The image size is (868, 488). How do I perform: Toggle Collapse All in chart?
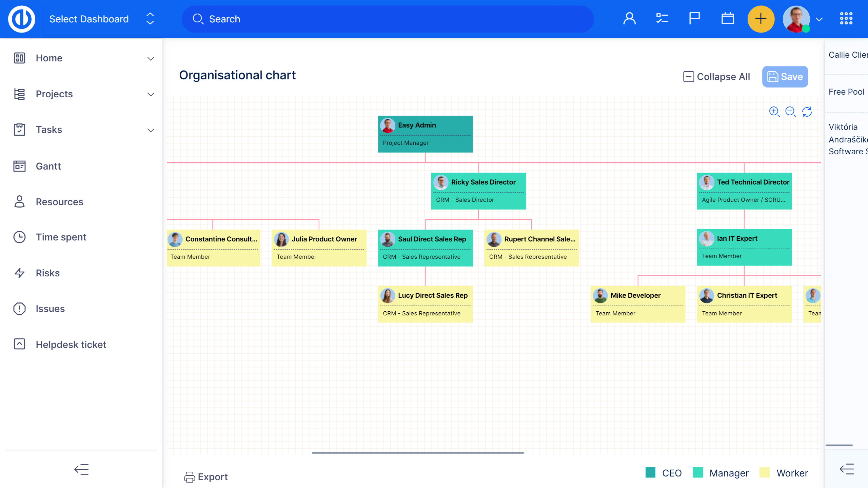[716, 77]
